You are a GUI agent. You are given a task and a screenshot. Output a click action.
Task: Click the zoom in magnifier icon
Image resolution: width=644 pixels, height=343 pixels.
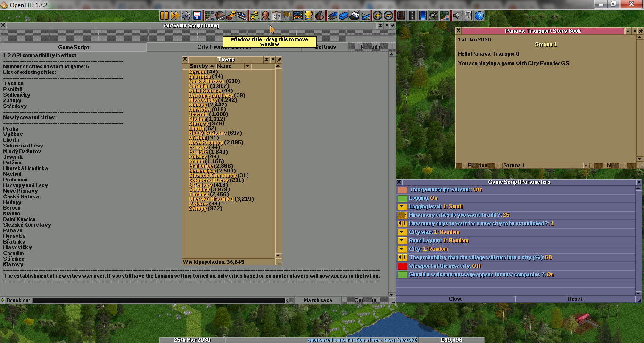pos(378,16)
